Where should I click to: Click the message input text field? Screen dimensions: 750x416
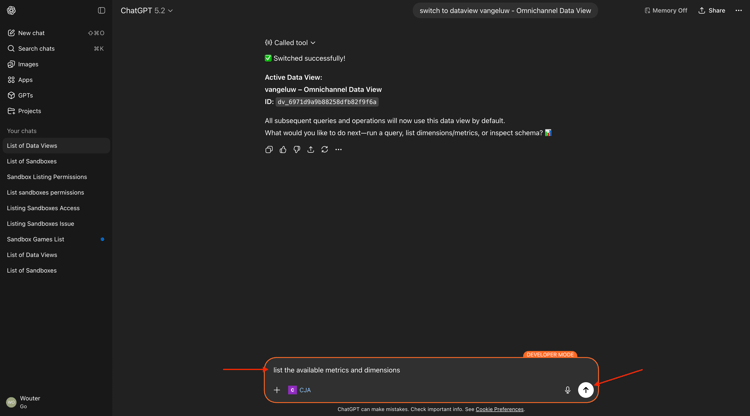pyautogui.click(x=430, y=370)
